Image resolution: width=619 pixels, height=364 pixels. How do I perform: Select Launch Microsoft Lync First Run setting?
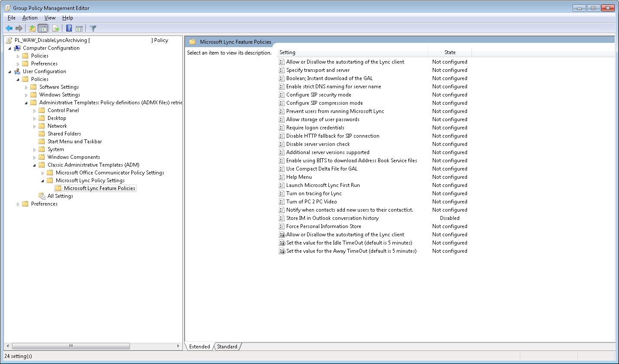pos(323,185)
